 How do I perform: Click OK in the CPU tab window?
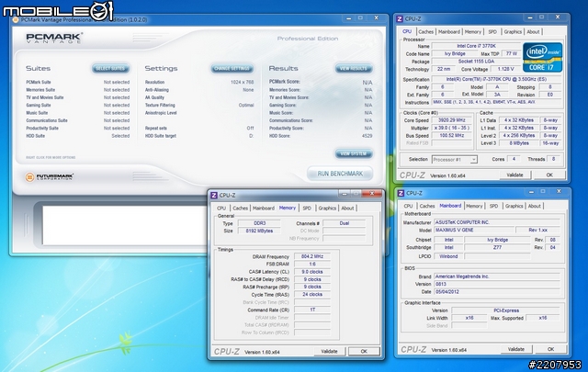[549, 175]
